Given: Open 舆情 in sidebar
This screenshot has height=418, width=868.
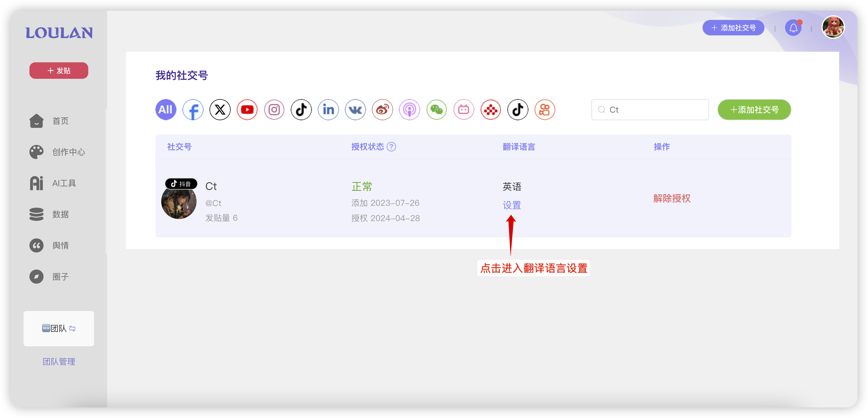Looking at the screenshot, I should [x=49, y=246].
